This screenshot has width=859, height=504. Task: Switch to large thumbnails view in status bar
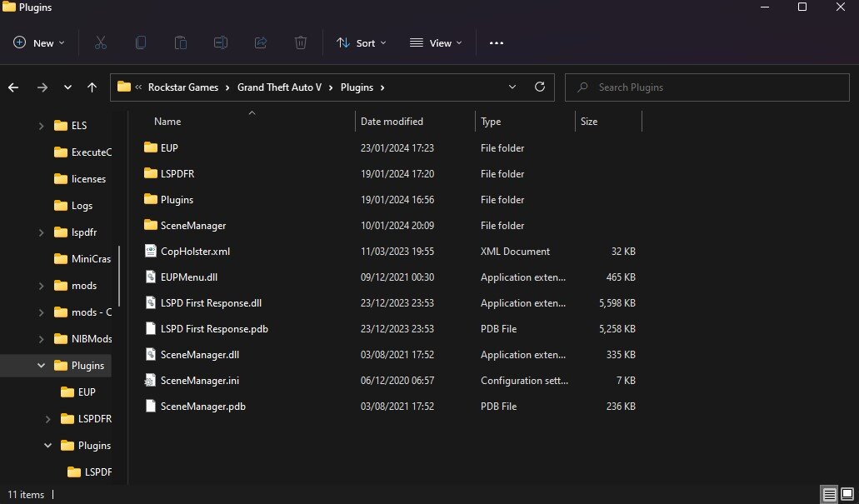(x=847, y=494)
